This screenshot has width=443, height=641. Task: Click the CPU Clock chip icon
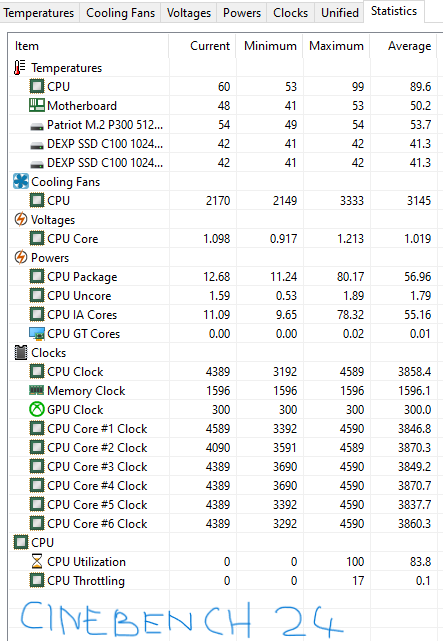37,372
